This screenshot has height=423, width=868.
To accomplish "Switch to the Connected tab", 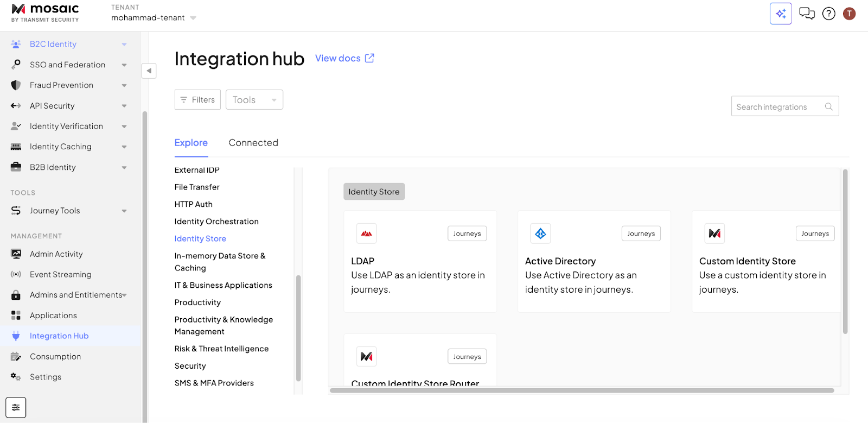I will 253,143.
